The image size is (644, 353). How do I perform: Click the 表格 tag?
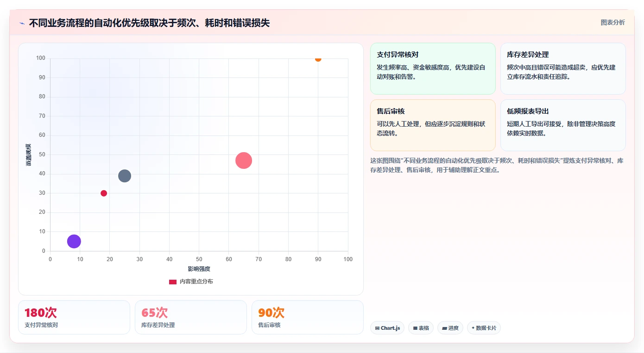pos(421,328)
